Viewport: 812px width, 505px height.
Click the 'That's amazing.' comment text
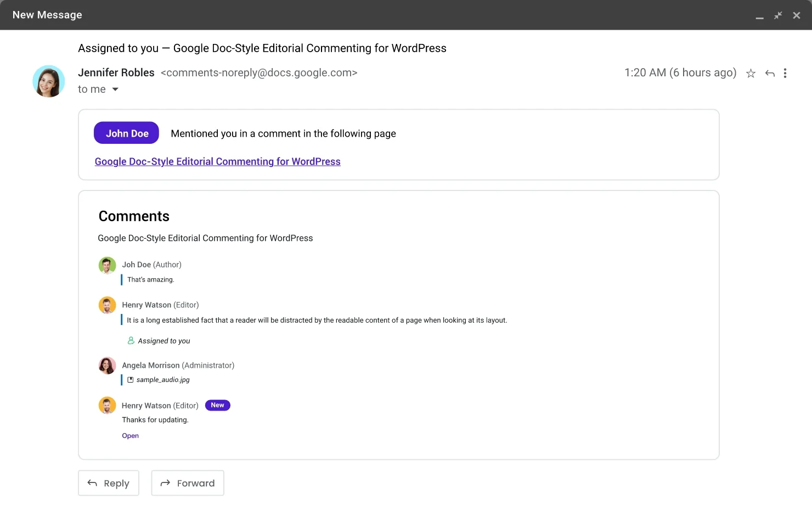coord(151,280)
